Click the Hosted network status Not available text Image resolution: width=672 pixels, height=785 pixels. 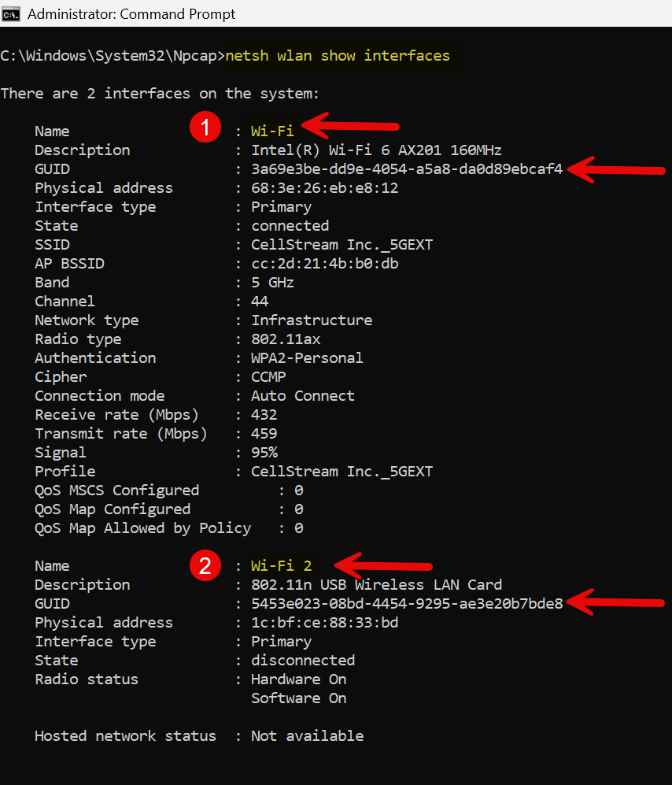pyautogui.click(x=307, y=736)
